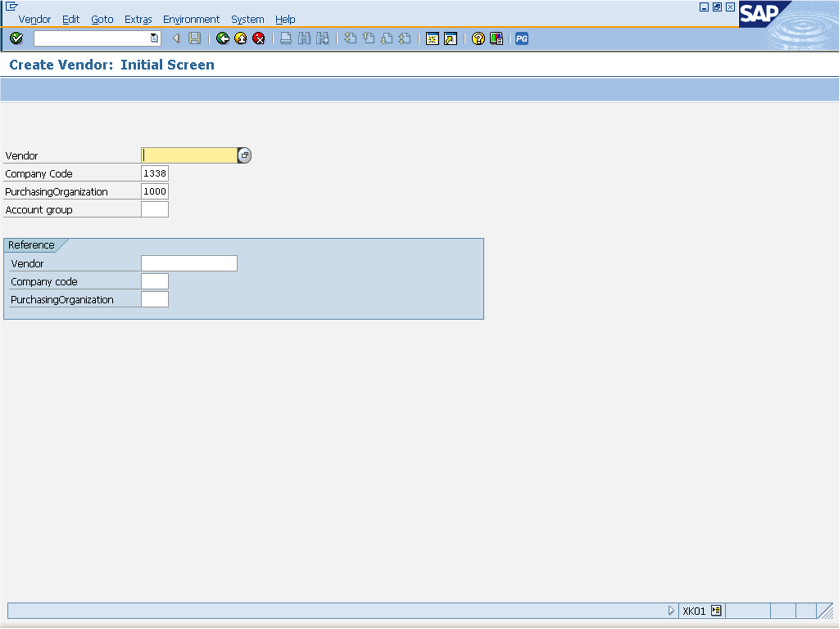Click the Account group input field
Screen dimensions: 840x629
[x=155, y=210]
